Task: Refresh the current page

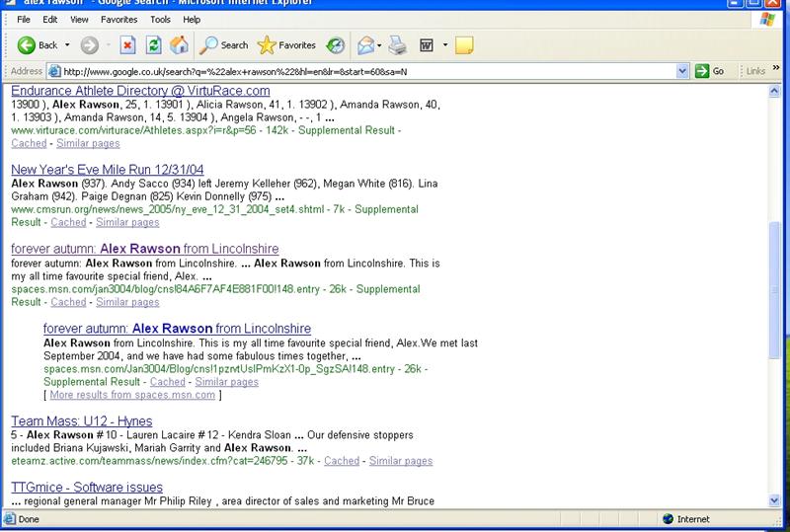Action: pos(154,45)
